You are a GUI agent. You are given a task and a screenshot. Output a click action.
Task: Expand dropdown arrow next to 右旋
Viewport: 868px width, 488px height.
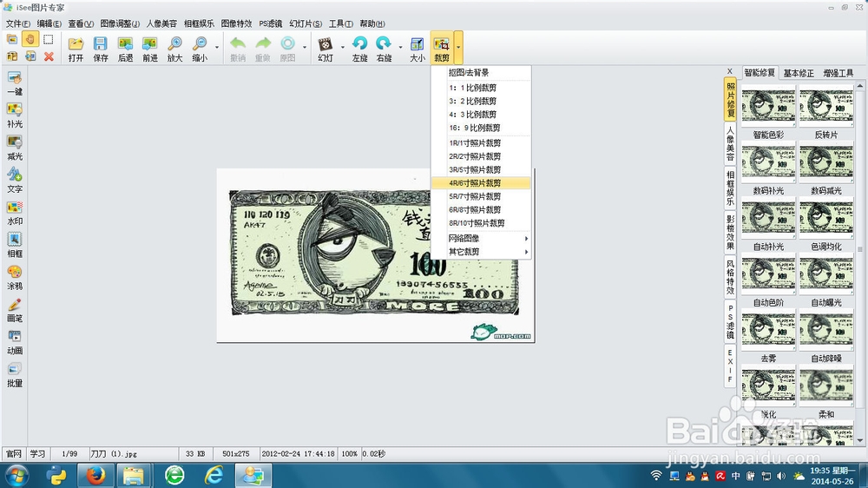click(401, 47)
